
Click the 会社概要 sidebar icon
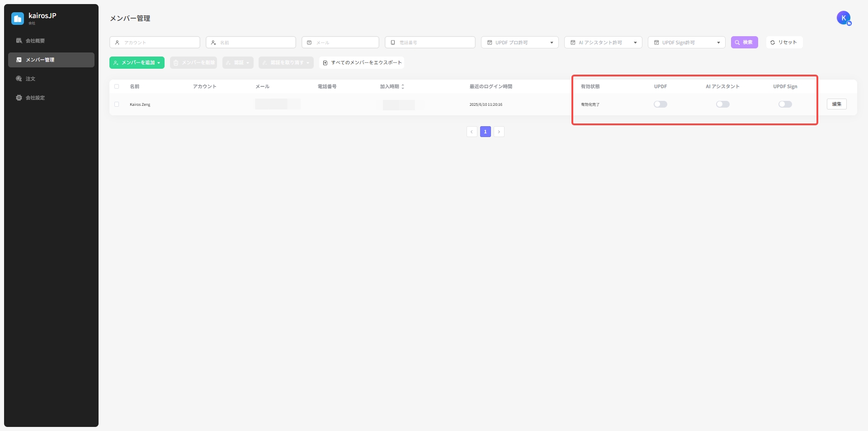coord(19,41)
